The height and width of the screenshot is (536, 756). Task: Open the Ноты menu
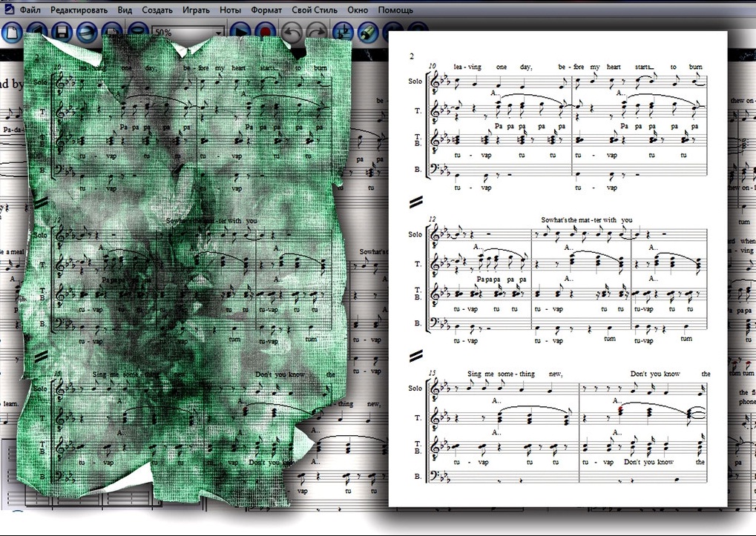(230, 10)
